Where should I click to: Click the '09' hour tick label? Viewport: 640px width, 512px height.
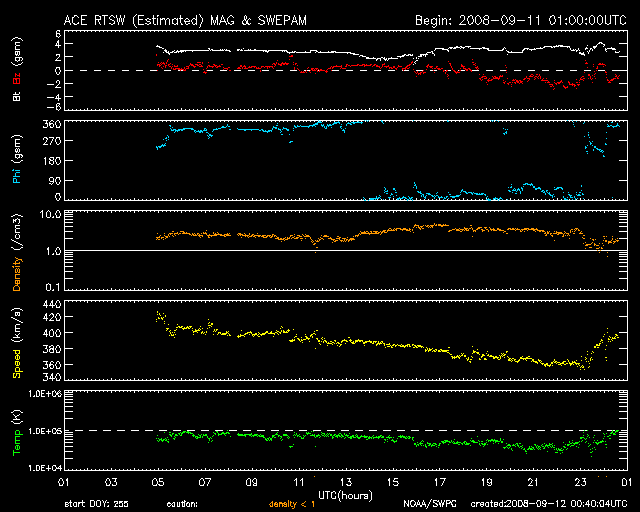pyautogui.click(x=252, y=482)
